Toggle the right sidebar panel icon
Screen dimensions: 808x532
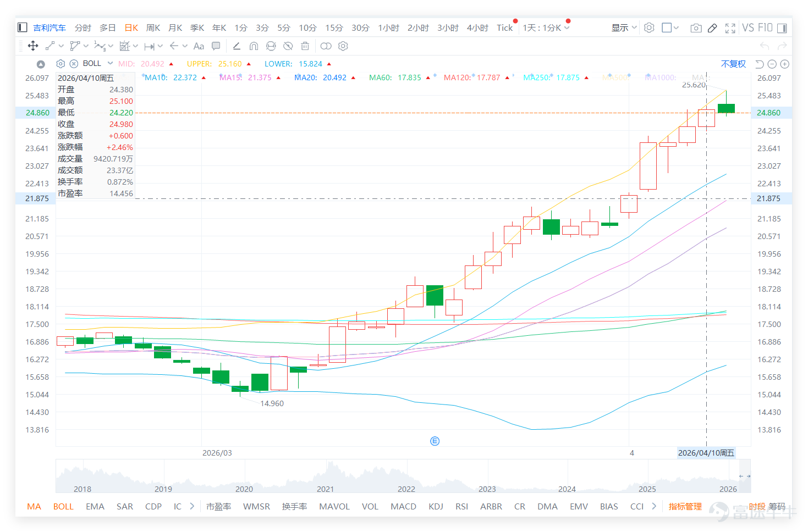(781, 27)
